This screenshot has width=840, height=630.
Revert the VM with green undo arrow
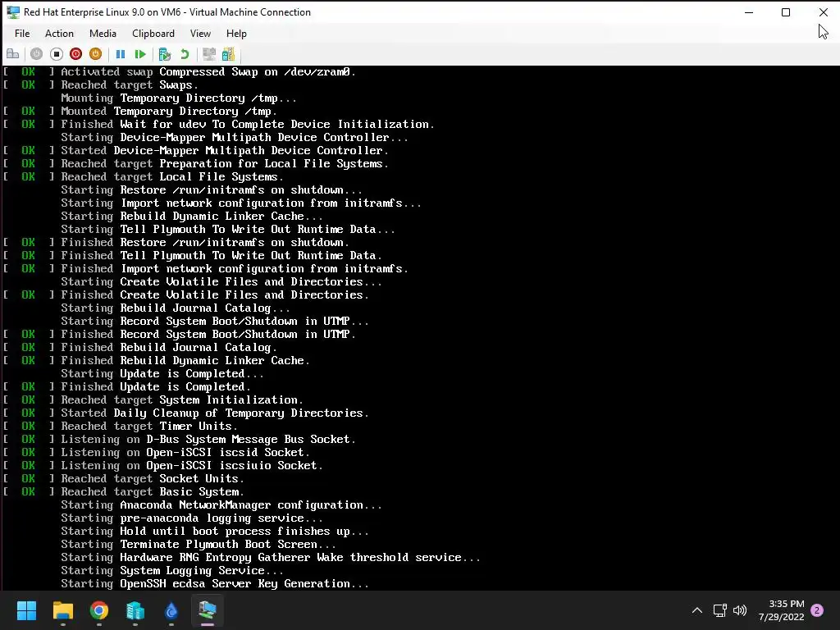tap(185, 54)
